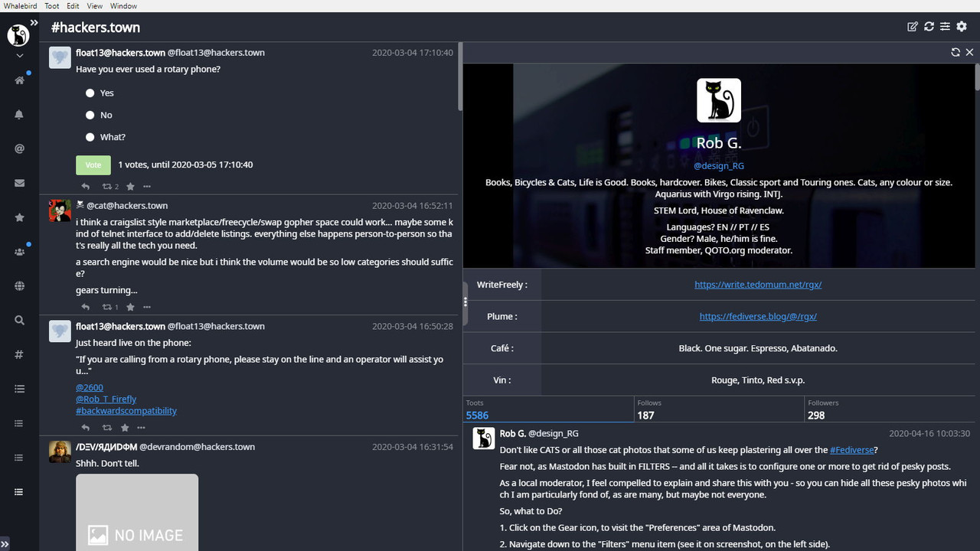This screenshot has height=551, width=980.
Task: Favourite cat's craigslist gopher toot
Action: click(x=130, y=307)
